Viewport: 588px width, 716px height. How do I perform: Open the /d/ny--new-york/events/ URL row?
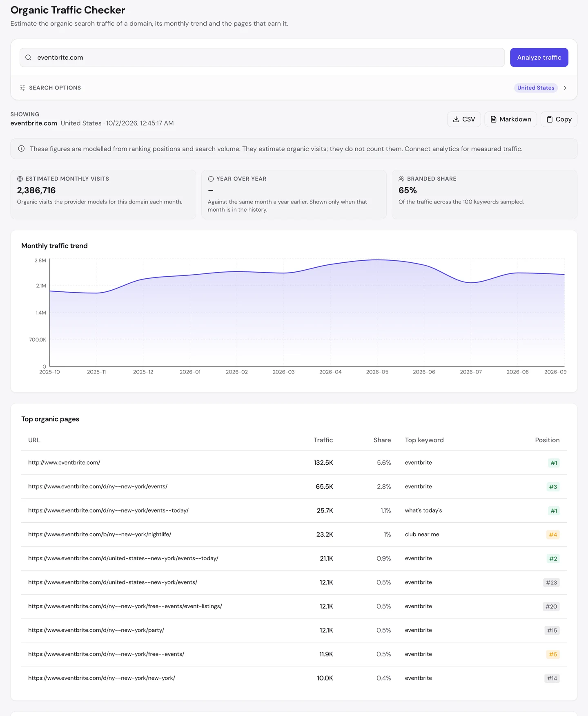click(x=294, y=487)
